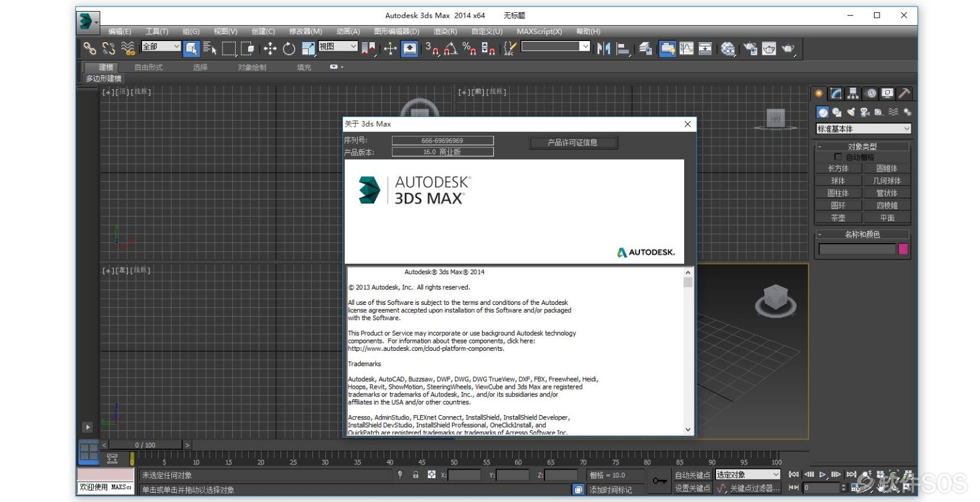The width and height of the screenshot is (980, 502).
Task: Open the Modify panel tab icon
Action: coord(836,94)
